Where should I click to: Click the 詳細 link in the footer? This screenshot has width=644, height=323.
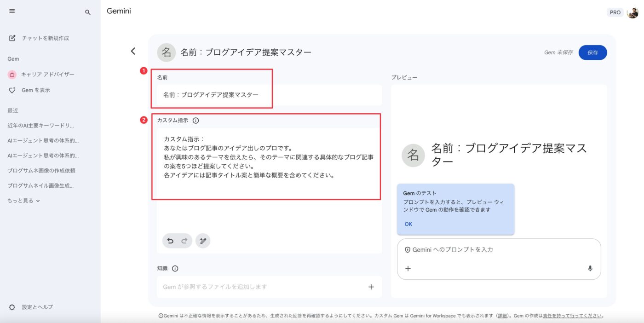pos(502,316)
